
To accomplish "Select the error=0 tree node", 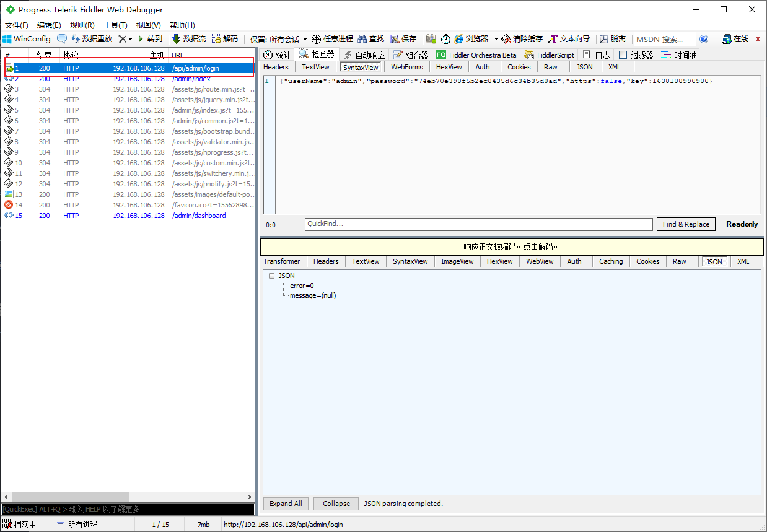I will pos(302,286).
